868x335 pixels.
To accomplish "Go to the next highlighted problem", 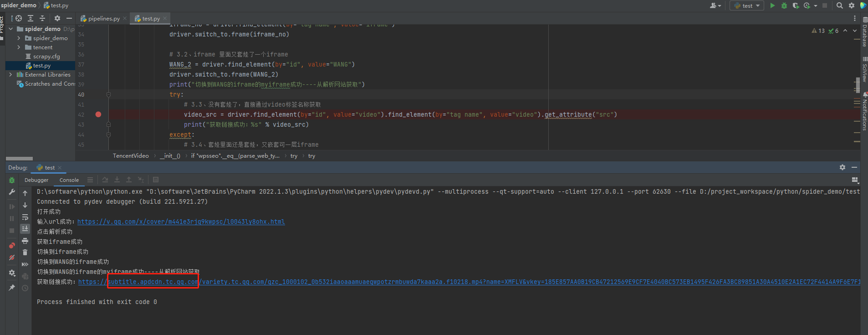I will [854, 31].
